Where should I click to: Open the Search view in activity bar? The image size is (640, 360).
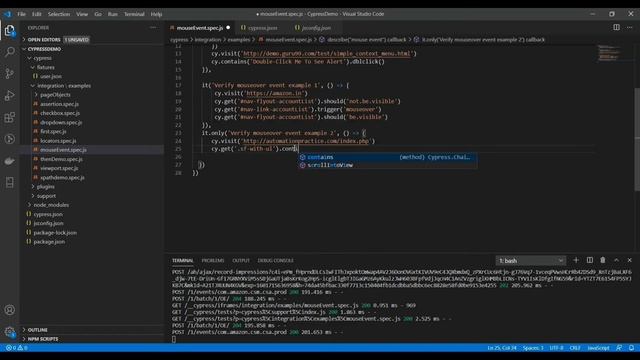[9, 52]
